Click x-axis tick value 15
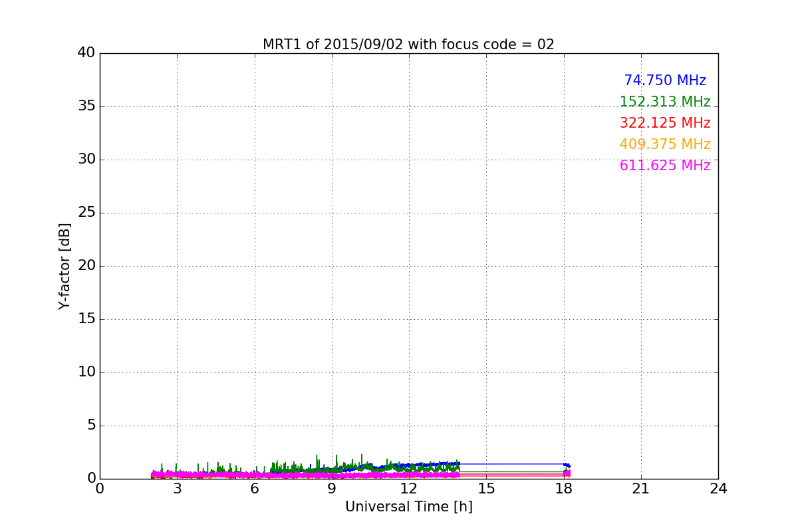The height and width of the screenshot is (532, 798). point(486,489)
